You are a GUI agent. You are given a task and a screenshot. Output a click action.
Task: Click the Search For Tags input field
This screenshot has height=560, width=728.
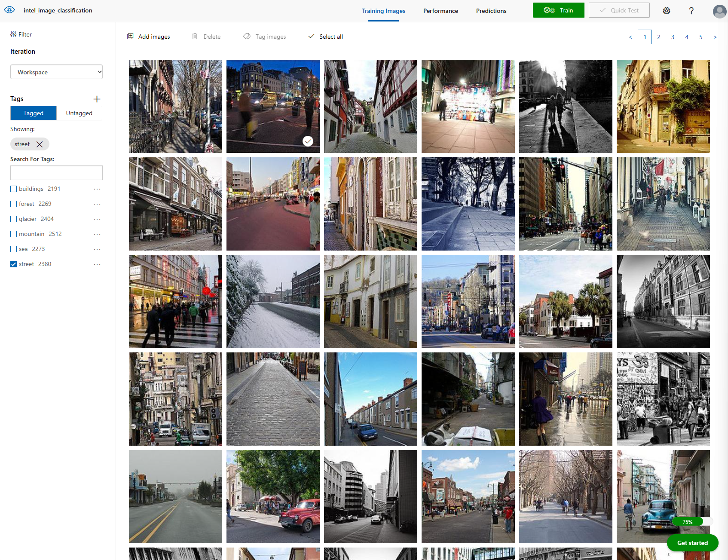[x=56, y=173]
